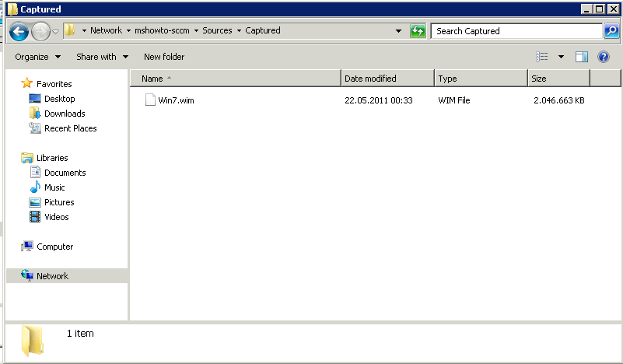The image size is (623, 364).
Task: Open the Organize menu
Action: point(38,57)
